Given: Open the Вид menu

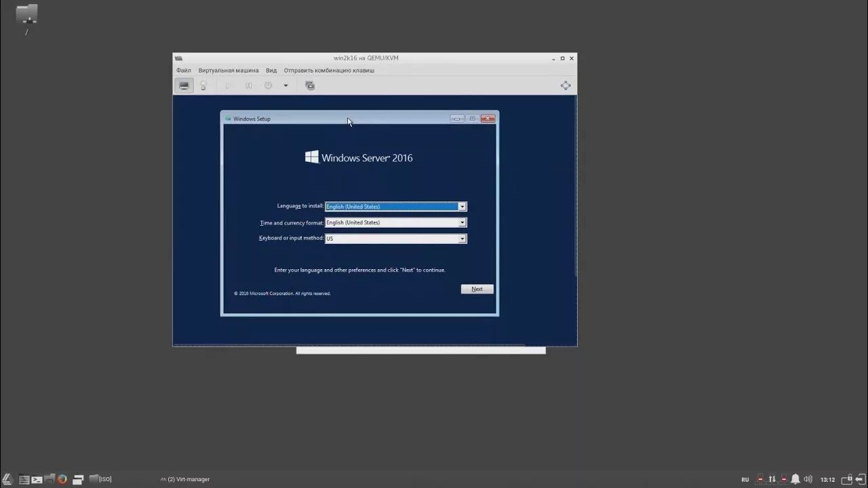Looking at the screenshot, I should tap(271, 70).
